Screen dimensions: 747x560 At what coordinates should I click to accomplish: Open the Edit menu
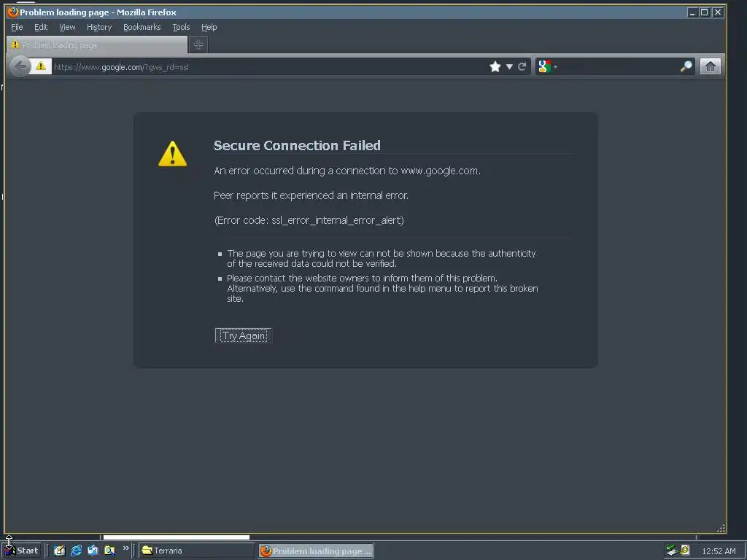click(x=41, y=27)
